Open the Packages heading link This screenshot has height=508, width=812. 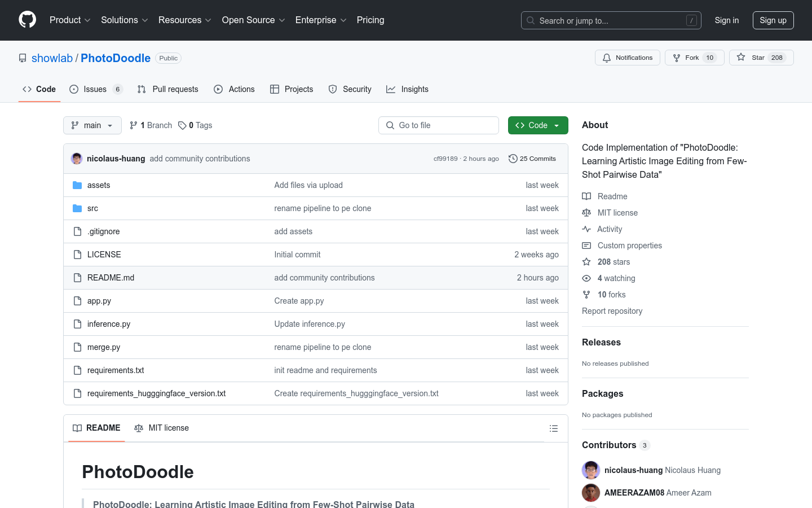pyautogui.click(x=602, y=393)
